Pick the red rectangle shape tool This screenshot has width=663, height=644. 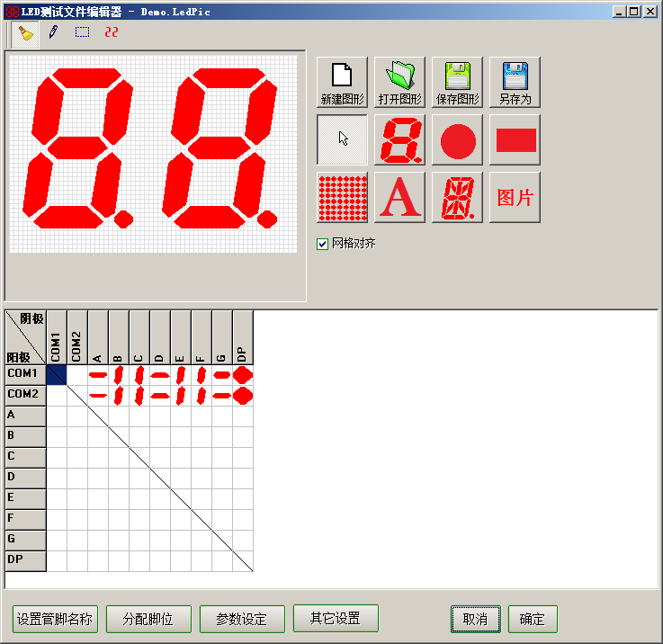pos(515,139)
